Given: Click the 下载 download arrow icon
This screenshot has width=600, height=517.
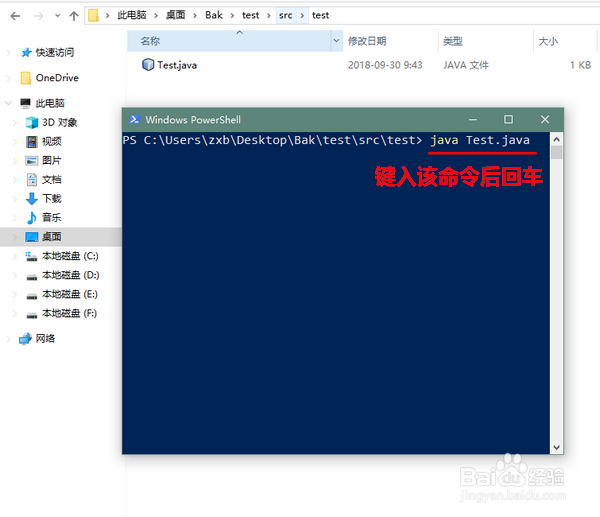Looking at the screenshot, I should pos(31,199).
